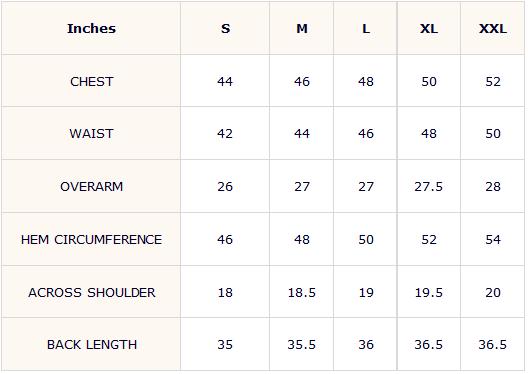This screenshot has width=528, height=374.
Task: Select the M size column header
Action: 302,29
